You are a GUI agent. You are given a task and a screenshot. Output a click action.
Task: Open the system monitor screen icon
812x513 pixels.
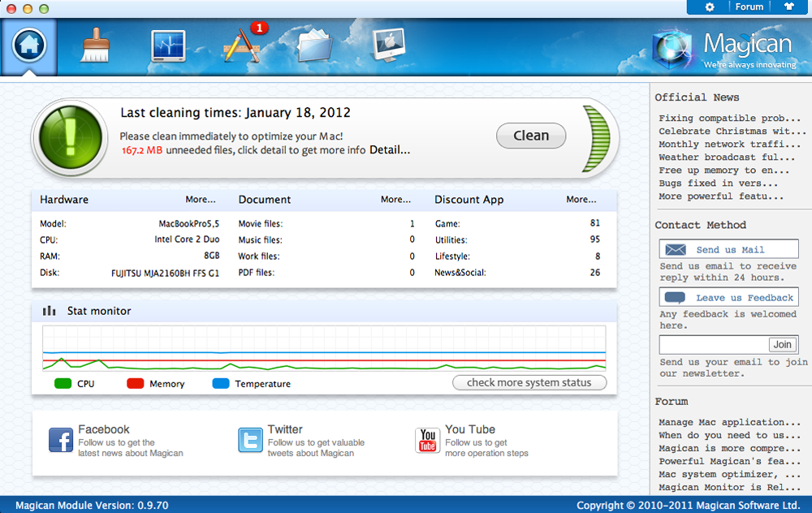point(168,46)
